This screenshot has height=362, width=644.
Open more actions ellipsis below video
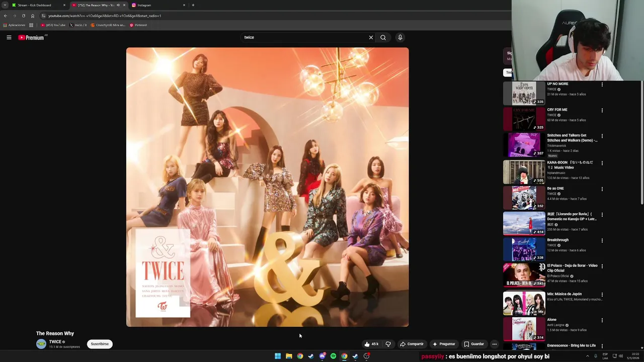coord(494,344)
